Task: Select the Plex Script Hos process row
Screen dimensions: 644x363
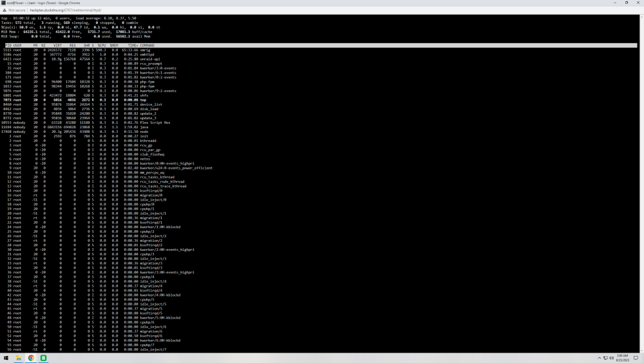Action: point(86,123)
